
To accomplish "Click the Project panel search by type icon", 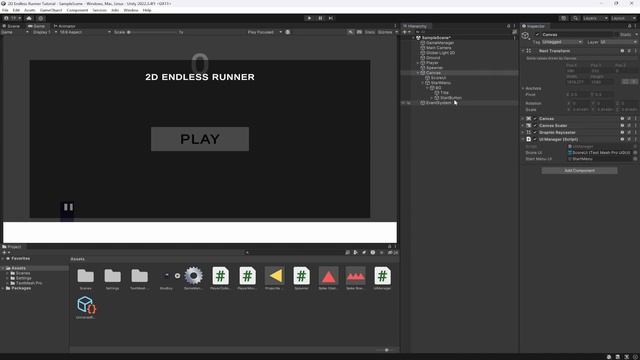I will click(356, 253).
